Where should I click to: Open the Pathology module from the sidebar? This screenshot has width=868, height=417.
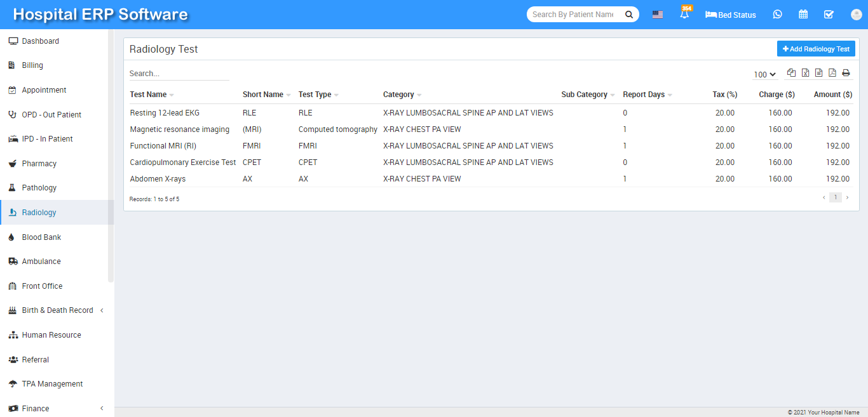click(x=38, y=187)
